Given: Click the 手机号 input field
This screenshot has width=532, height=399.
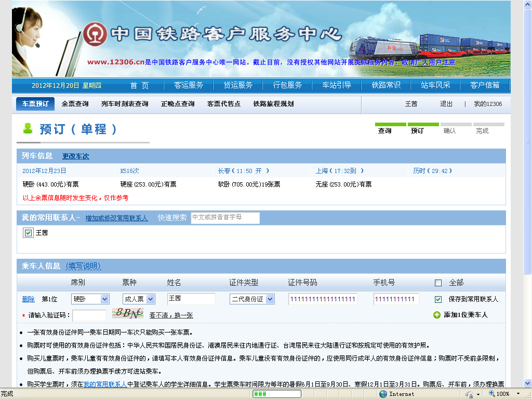Looking at the screenshot, I should [x=396, y=299].
